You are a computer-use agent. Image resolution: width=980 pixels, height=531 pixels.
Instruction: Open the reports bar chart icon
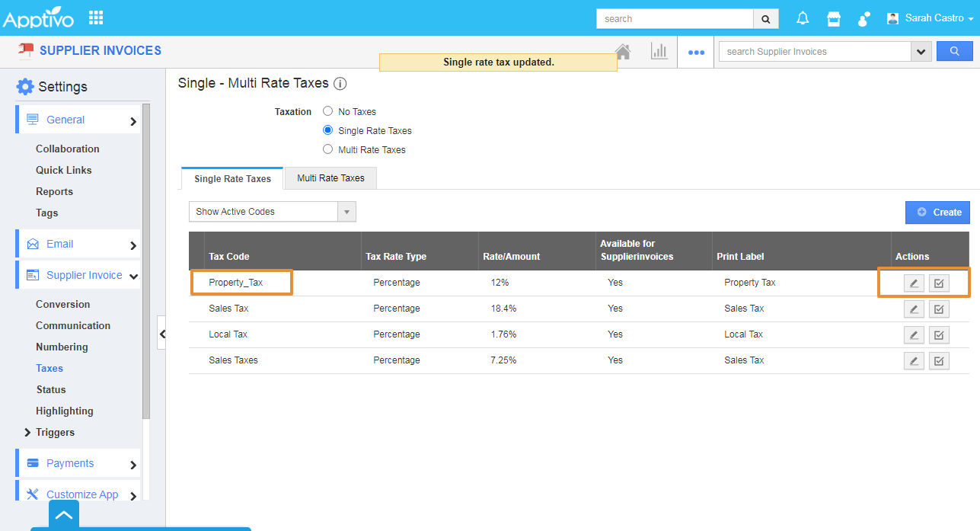(x=659, y=52)
